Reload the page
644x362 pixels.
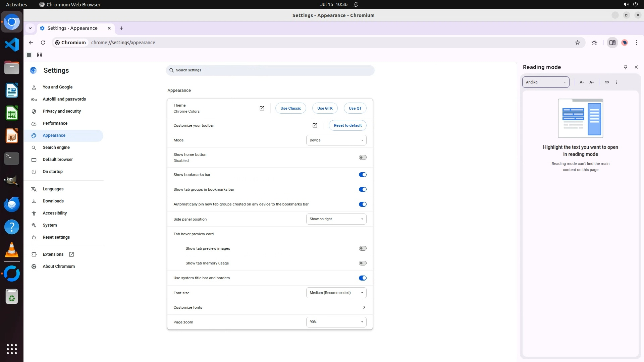[x=43, y=43]
